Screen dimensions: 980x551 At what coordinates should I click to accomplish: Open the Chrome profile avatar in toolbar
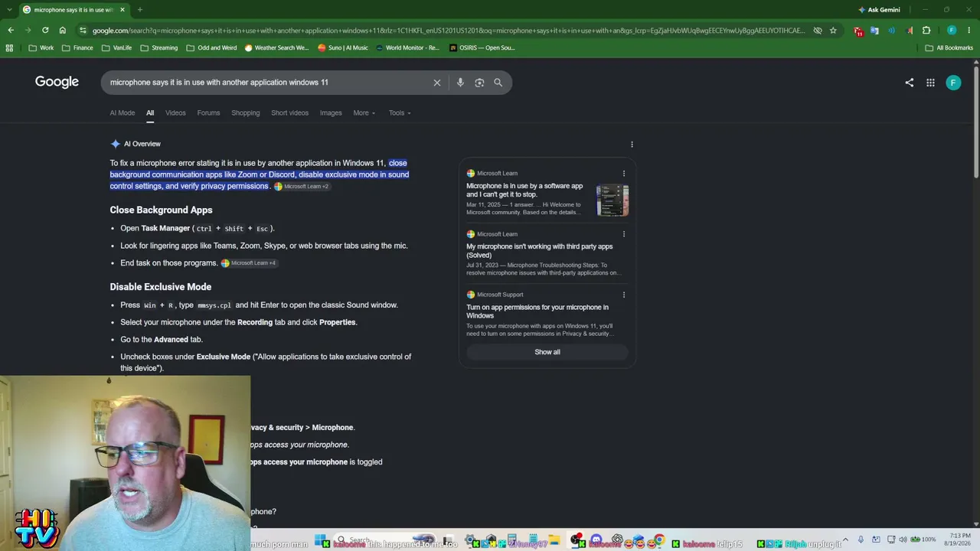(x=952, y=31)
